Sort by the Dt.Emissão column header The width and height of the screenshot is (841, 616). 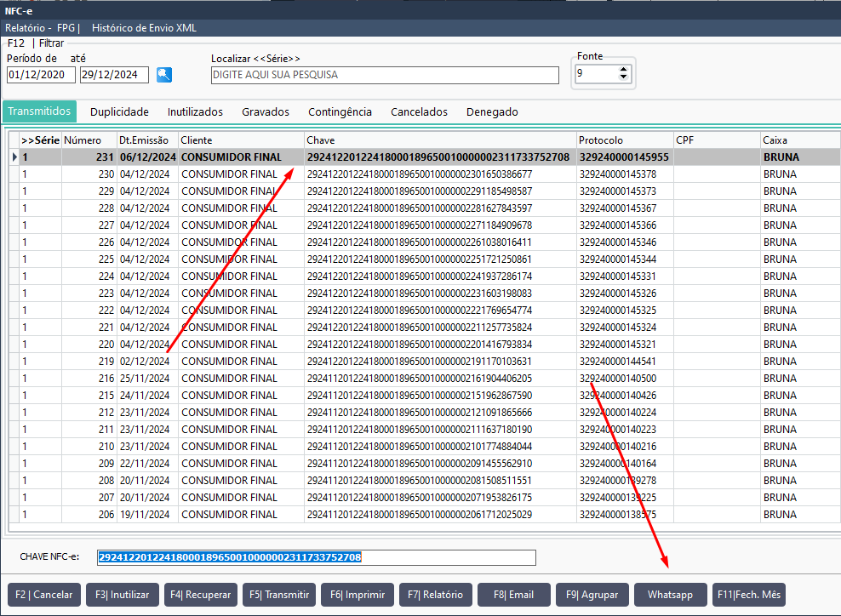[147, 140]
